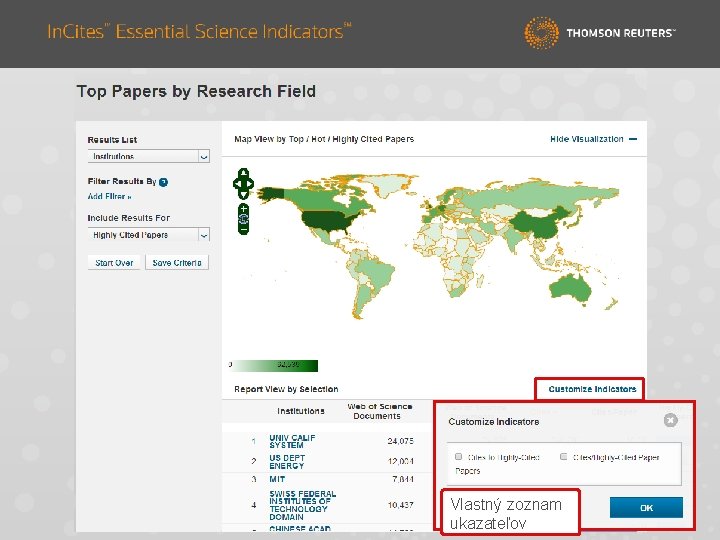Check the Cites to Highly-Cited Papers box
Viewport: 720px width, 540px height.
tap(458, 456)
